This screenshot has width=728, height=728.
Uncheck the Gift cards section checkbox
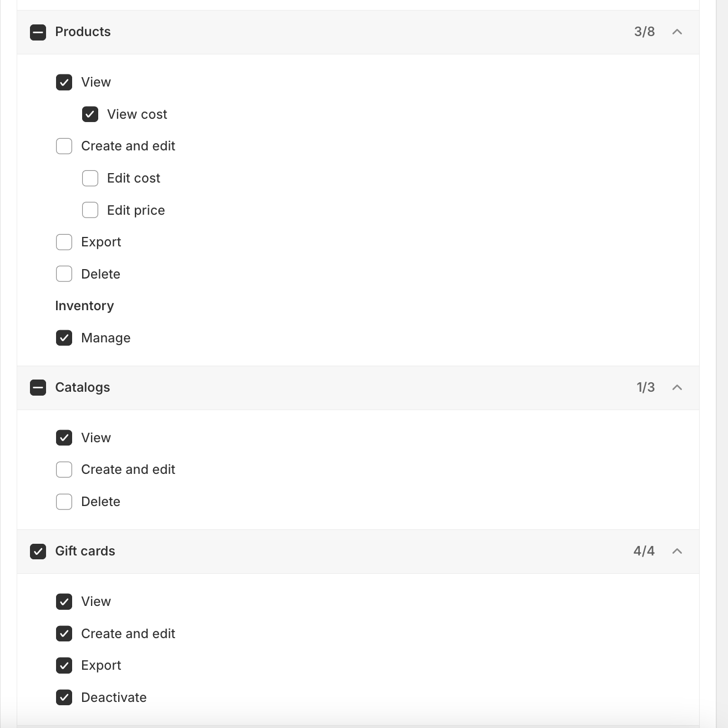[38, 552]
